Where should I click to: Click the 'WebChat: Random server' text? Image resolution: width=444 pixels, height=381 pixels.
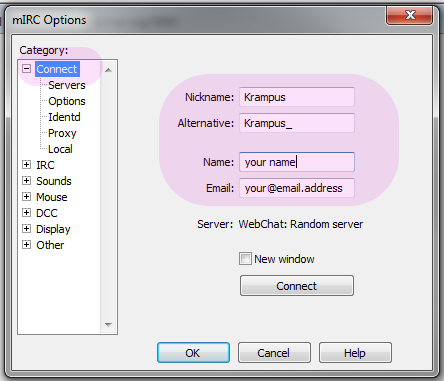click(x=300, y=224)
